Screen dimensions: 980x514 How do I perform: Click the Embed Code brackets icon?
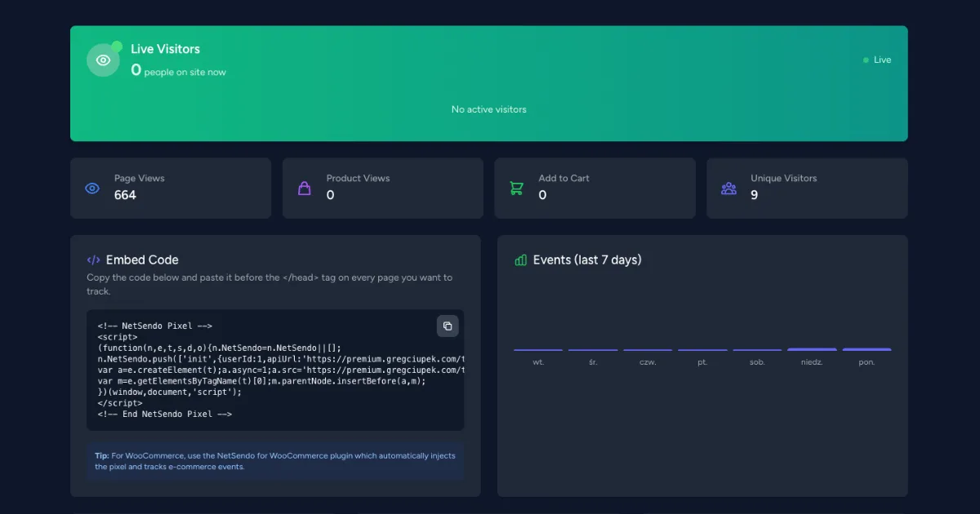point(93,260)
